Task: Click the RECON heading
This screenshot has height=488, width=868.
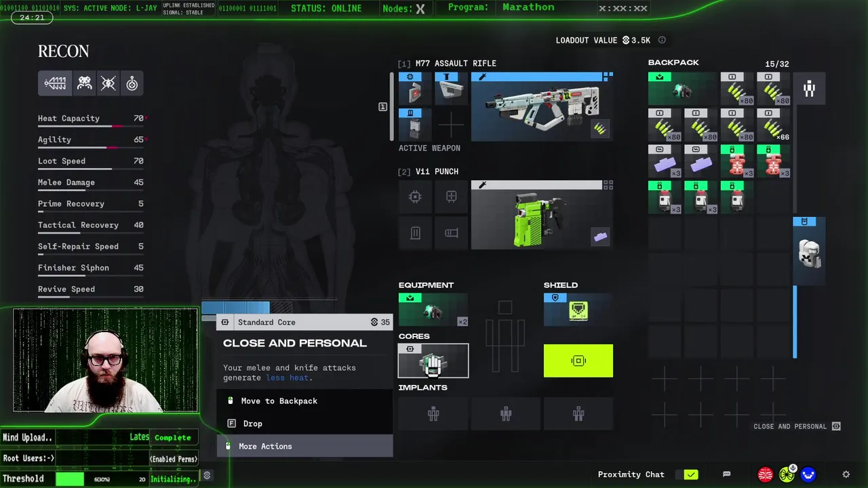Action: pos(64,52)
